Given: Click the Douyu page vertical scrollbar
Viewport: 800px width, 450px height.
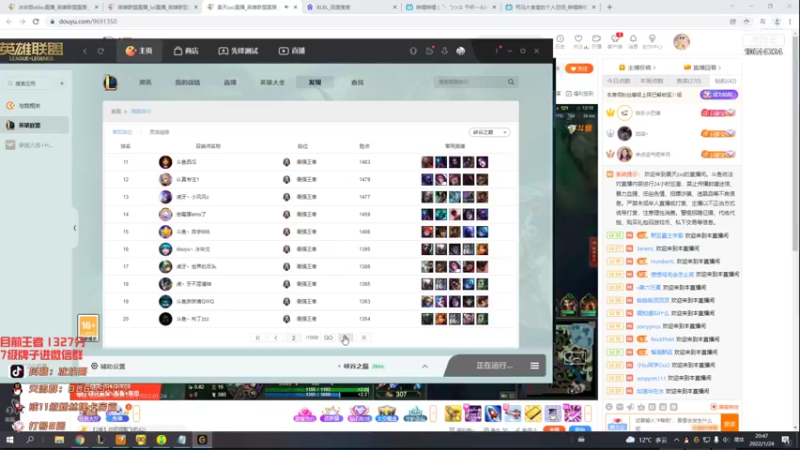Looking at the screenshot, I should coord(796,143).
